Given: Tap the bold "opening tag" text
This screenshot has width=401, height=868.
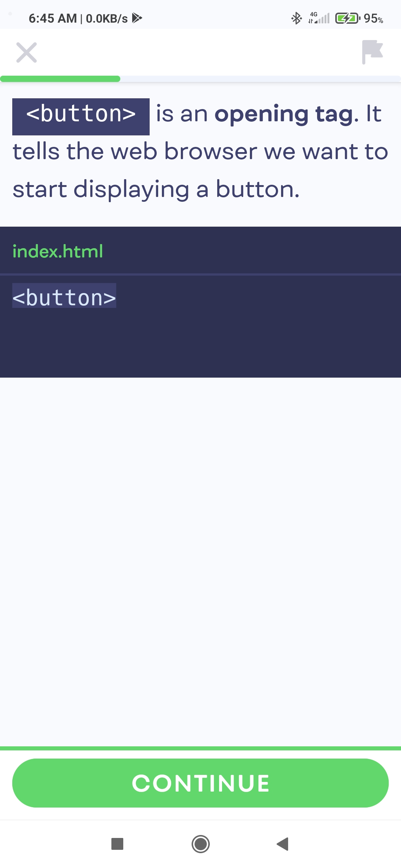Looking at the screenshot, I should click(x=284, y=114).
